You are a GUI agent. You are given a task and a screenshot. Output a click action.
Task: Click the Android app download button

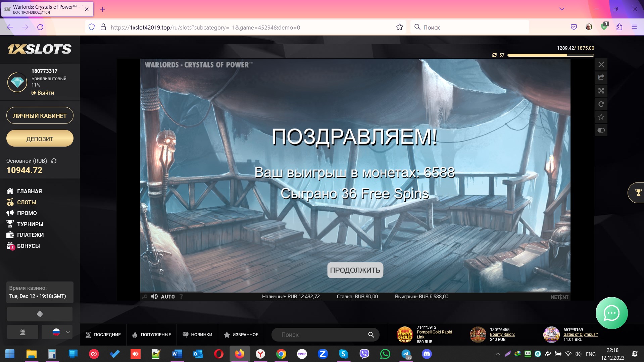[x=40, y=314]
